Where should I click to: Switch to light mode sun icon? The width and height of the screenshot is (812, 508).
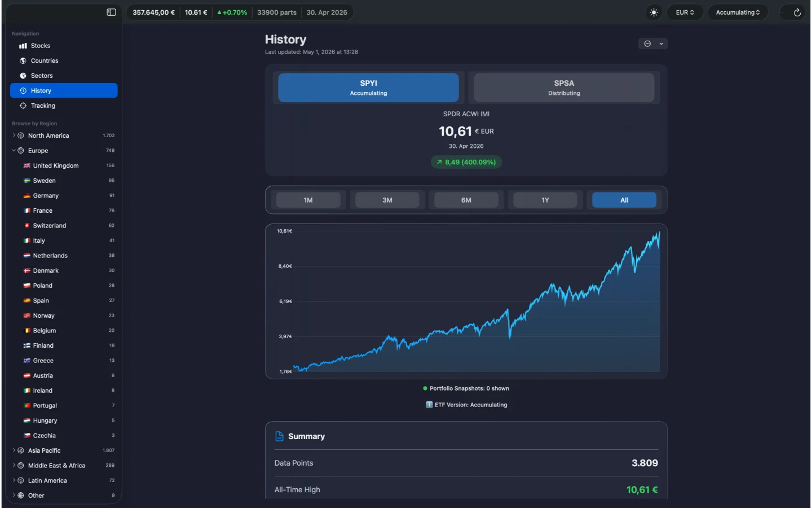tap(654, 12)
